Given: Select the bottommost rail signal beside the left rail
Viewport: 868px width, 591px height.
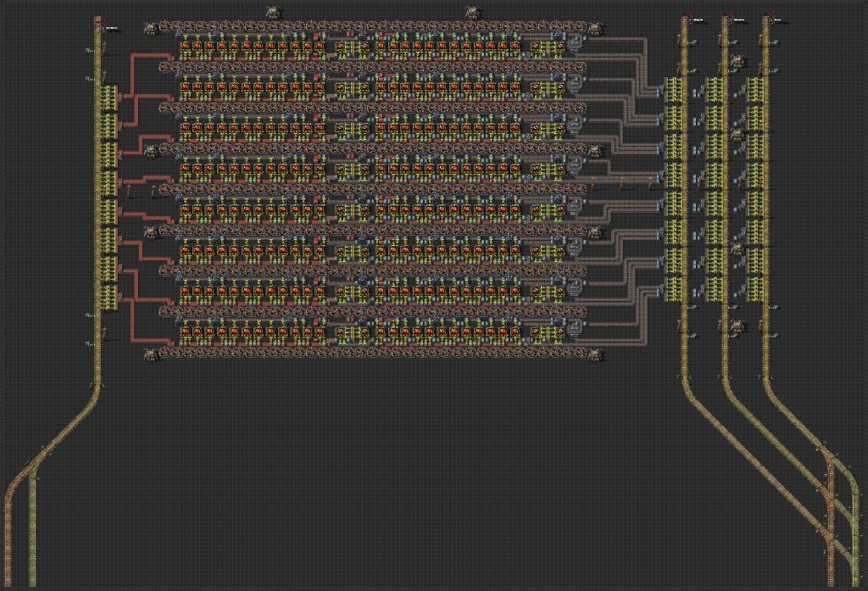Looking at the screenshot, I should pyautogui.click(x=90, y=344).
